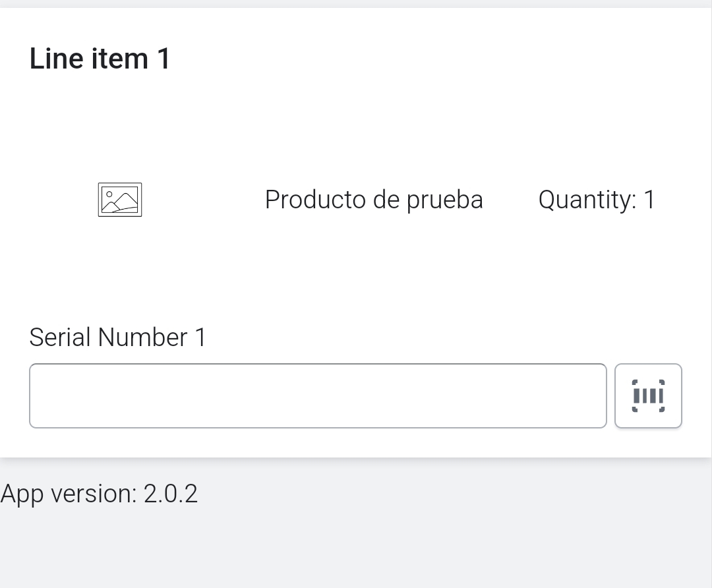Open the barcode scanner for Serial Number 1
Screen dimensions: 712x588
point(648,396)
